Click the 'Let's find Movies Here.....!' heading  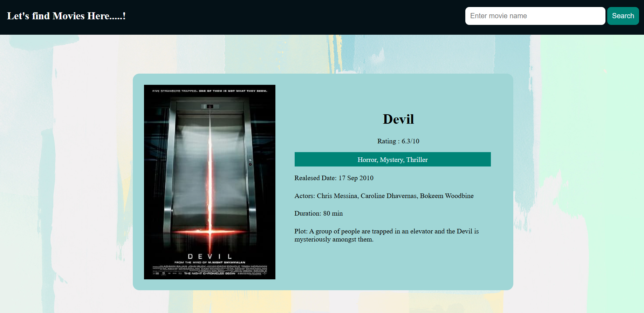(x=66, y=16)
